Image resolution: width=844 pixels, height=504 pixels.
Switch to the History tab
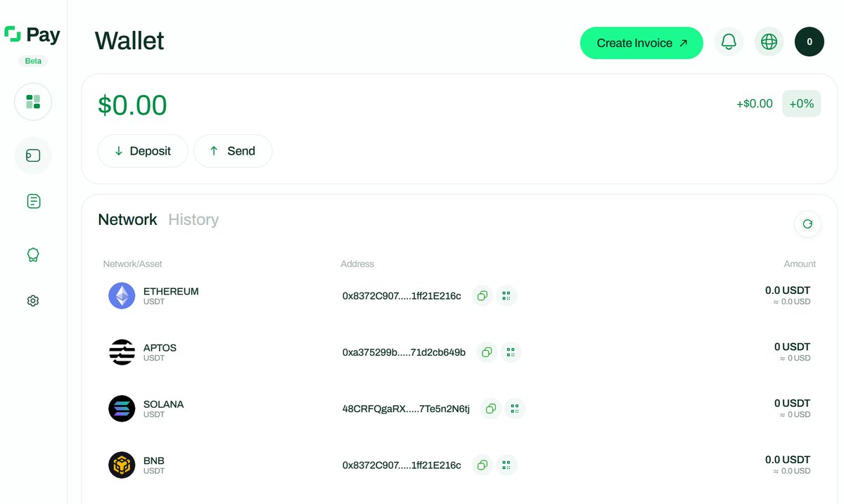point(193,220)
